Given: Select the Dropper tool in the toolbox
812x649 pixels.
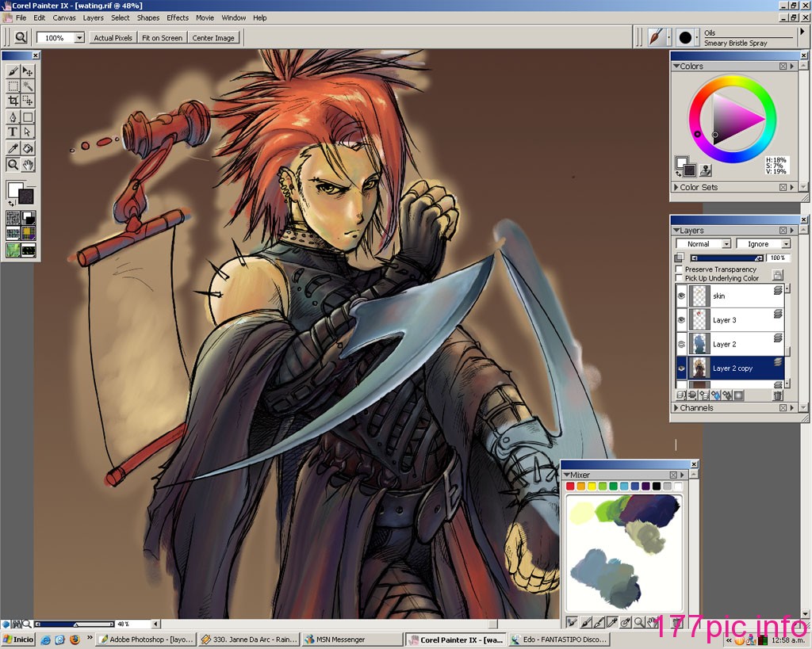Looking at the screenshot, I should tap(13, 148).
